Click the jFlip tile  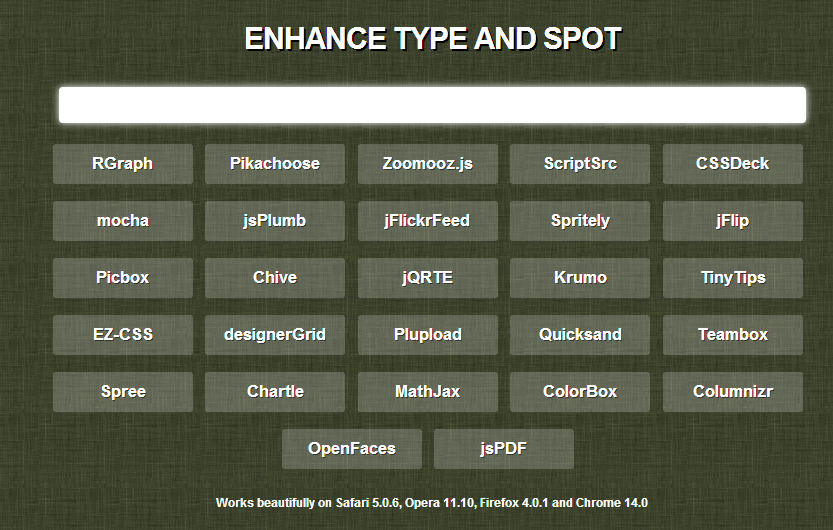[x=733, y=220]
